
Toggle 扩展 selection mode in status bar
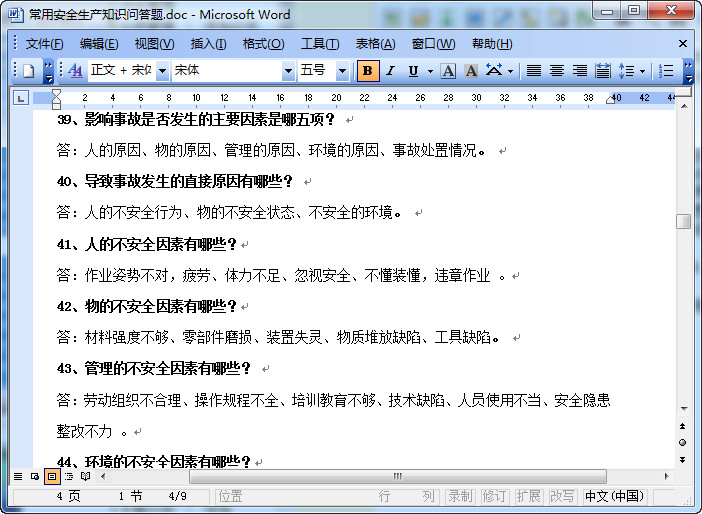(528, 496)
